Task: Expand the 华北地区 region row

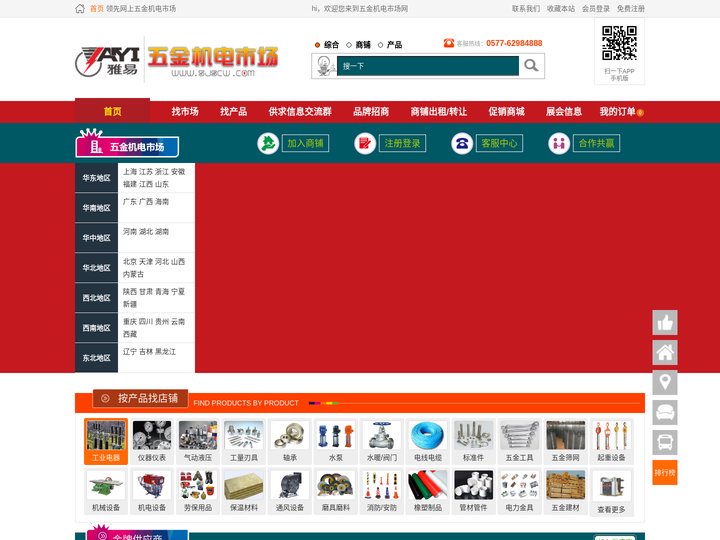Action: coord(135,268)
